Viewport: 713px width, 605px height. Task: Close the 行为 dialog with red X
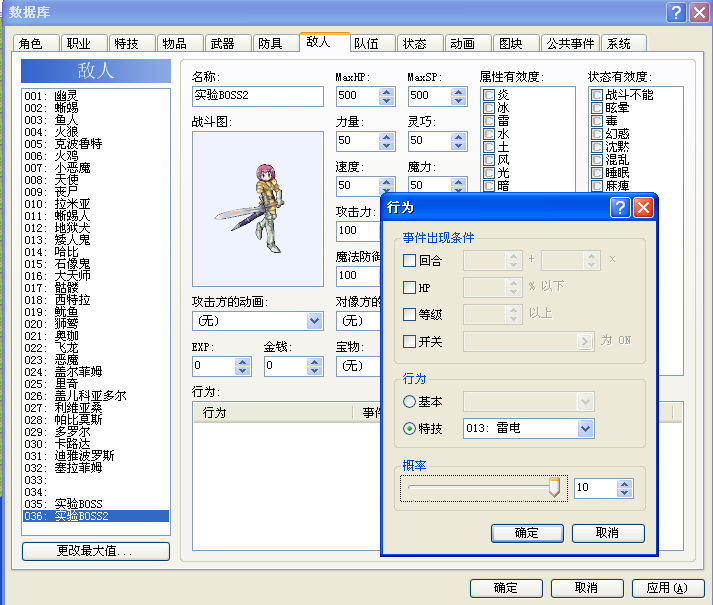point(643,208)
